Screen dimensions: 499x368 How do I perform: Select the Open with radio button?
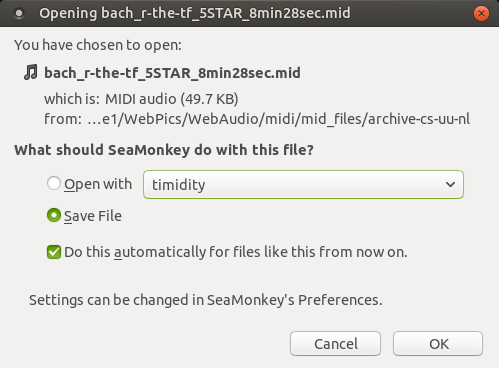54,183
